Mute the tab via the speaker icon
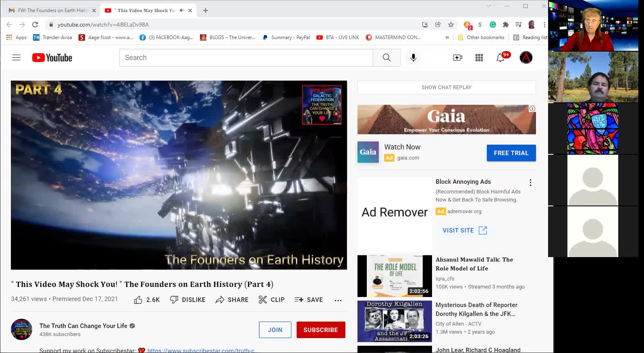This screenshot has height=353, width=644. [x=181, y=10]
